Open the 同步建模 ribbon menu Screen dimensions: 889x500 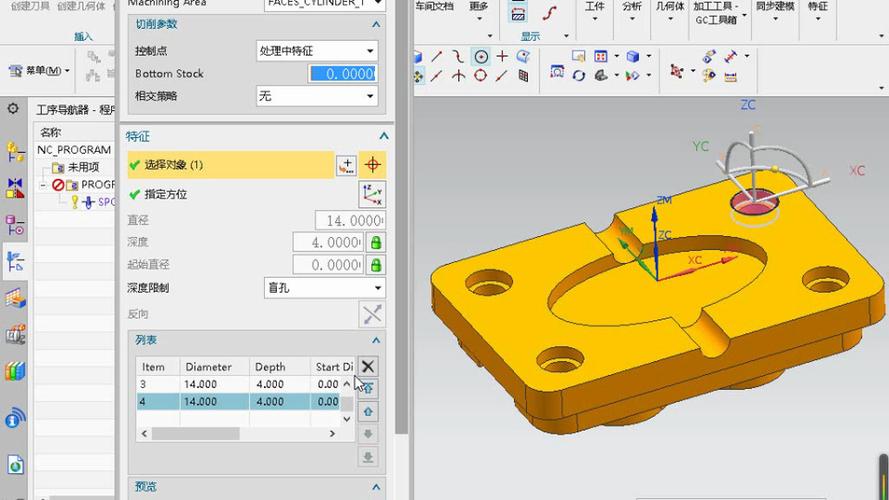click(x=775, y=11)
